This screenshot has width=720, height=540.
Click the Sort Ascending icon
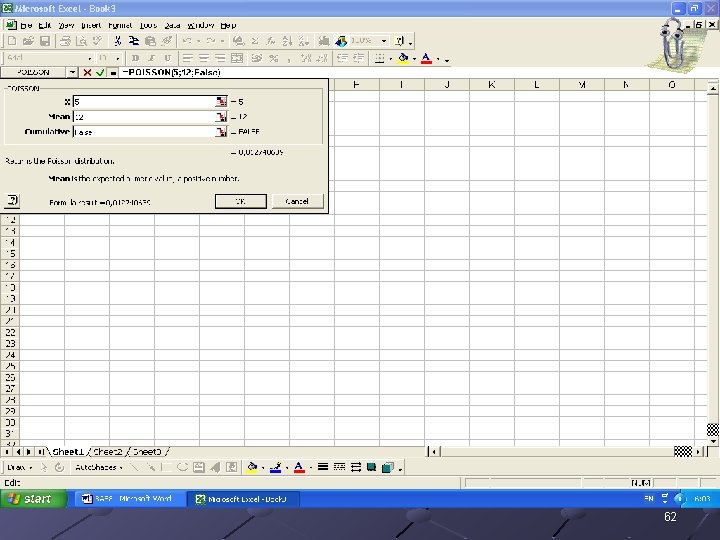click(287, 41)
